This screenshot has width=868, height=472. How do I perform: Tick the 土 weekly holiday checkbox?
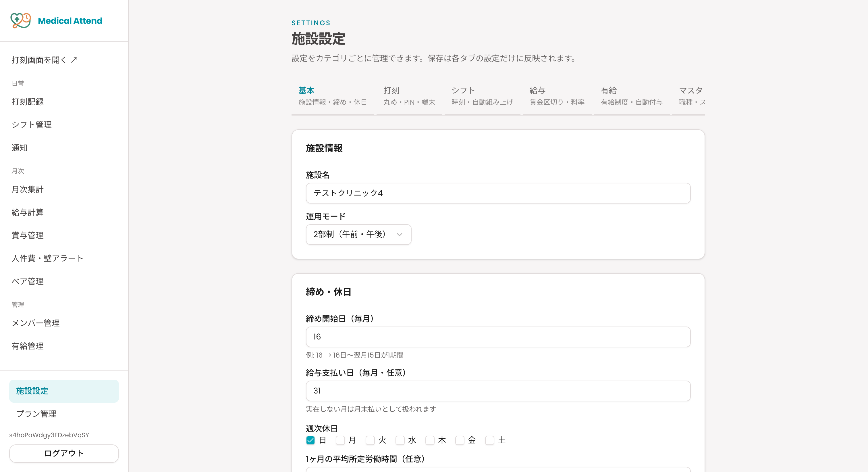(x=490, y=440)
